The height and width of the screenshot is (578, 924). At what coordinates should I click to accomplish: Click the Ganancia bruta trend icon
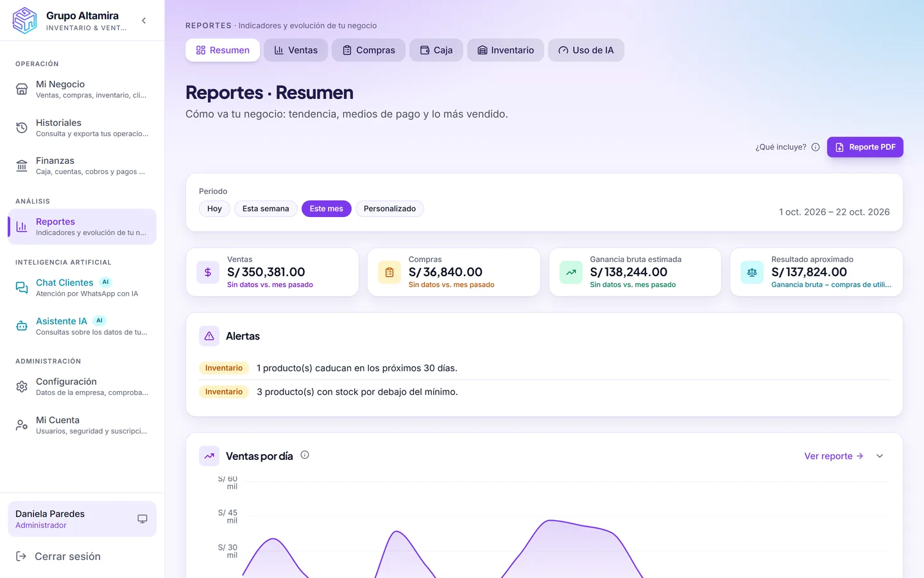571,272
